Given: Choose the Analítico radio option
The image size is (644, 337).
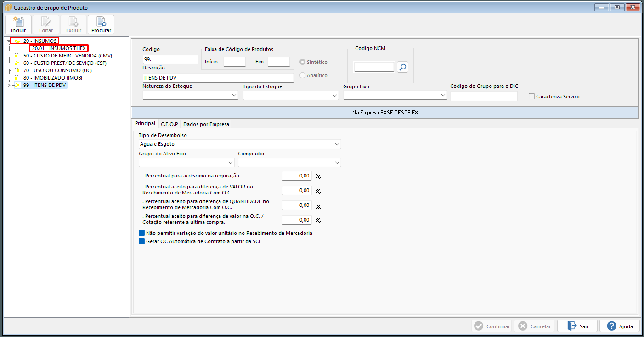Looking at the screenshot, I should click(303, 75).
